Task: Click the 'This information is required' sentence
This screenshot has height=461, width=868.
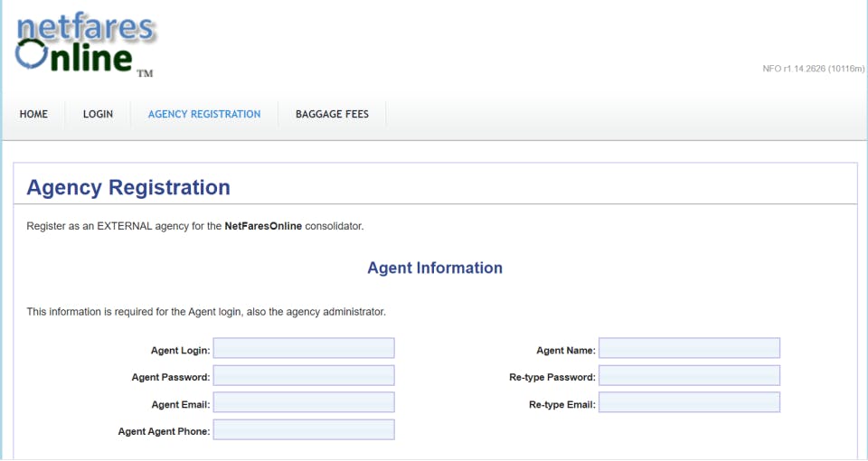Action: 206,312
